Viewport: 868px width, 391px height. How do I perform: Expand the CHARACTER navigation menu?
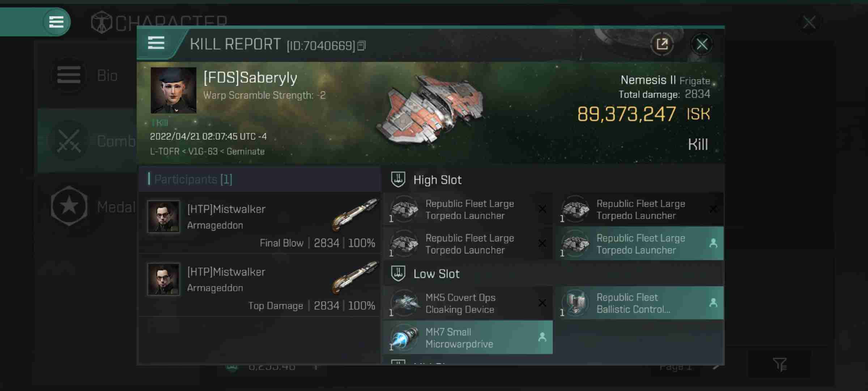55,22
